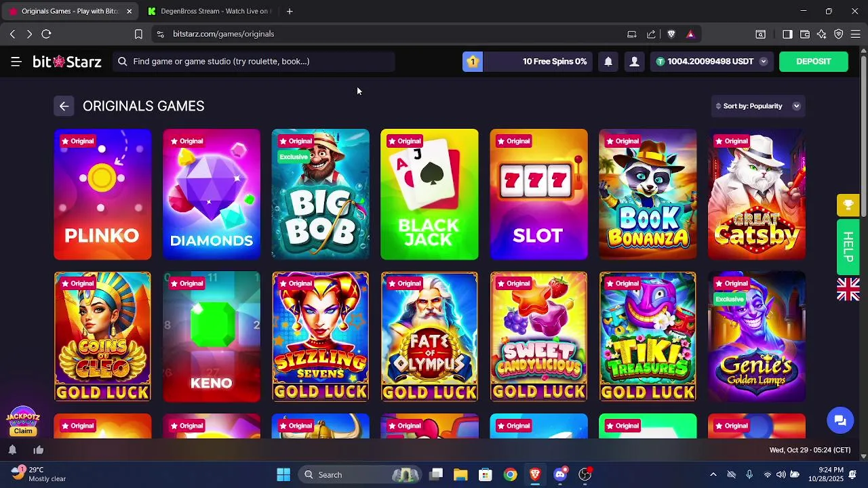Open Windows Start menu
Image resolution: width=868 pixels, height=488 pixels.
pos(283,474)
